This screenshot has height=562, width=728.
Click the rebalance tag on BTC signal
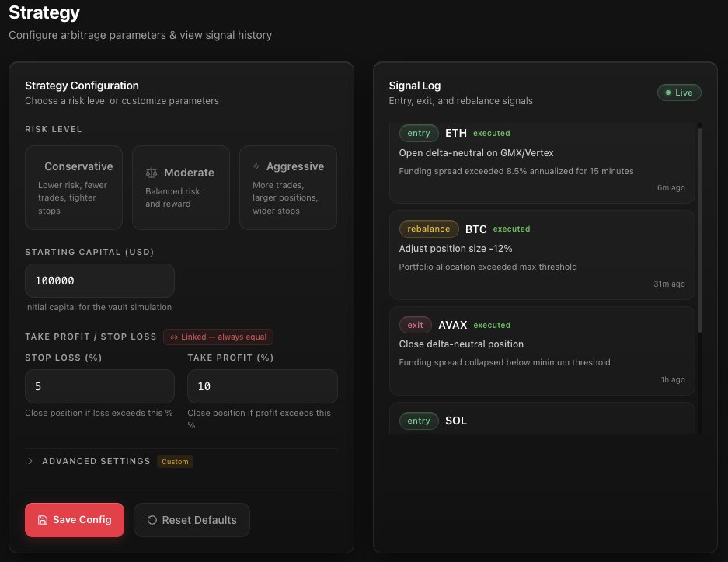point(429,229)
